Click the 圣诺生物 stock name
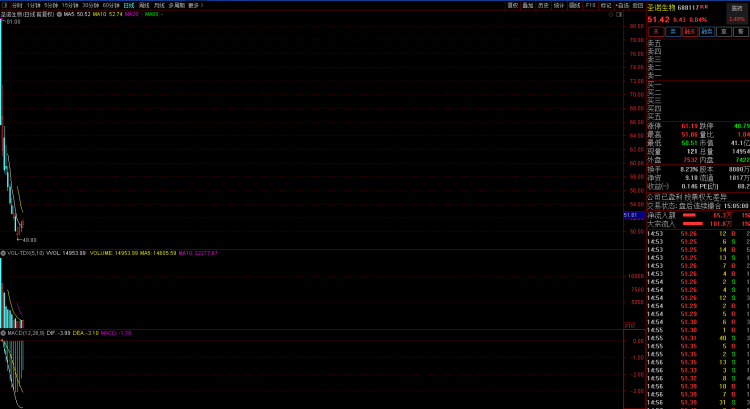 pos(661,8)
